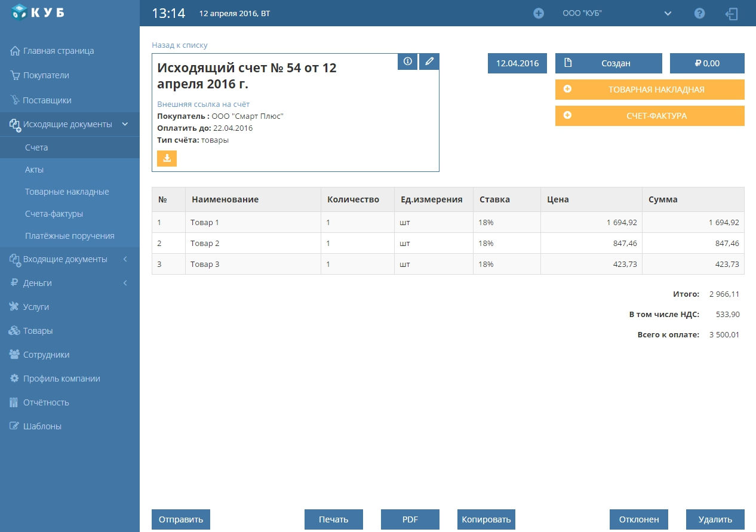Open Акты in the sidebar
The image size is (756, 532).
[34, 170]
